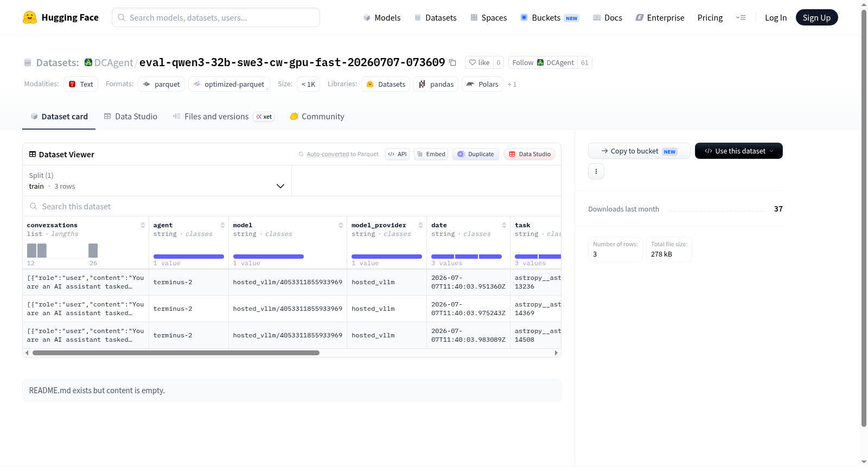Sort the conversations column
Screen dimensions: 868x467
(143, 225)
